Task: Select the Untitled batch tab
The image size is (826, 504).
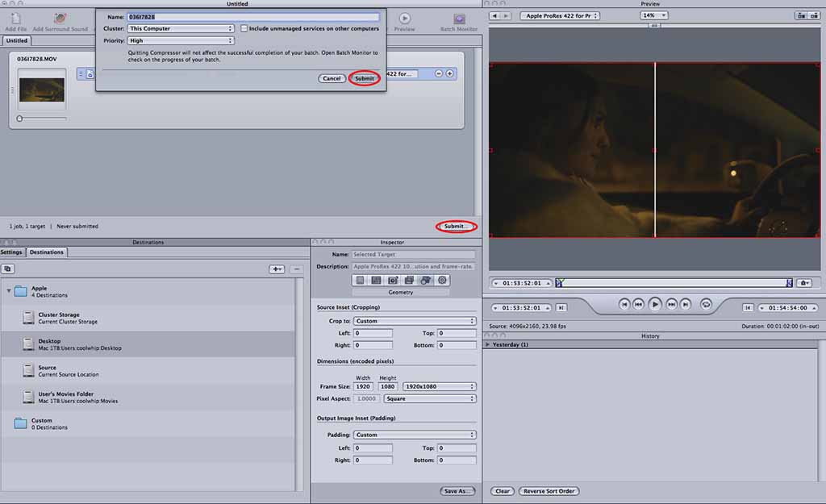Action: pyautogui.click(x=16, y=40)
